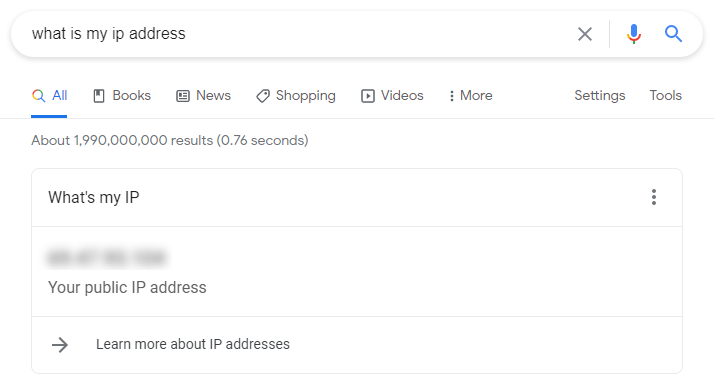Expand the More search categories menu

tap(471, 96)
